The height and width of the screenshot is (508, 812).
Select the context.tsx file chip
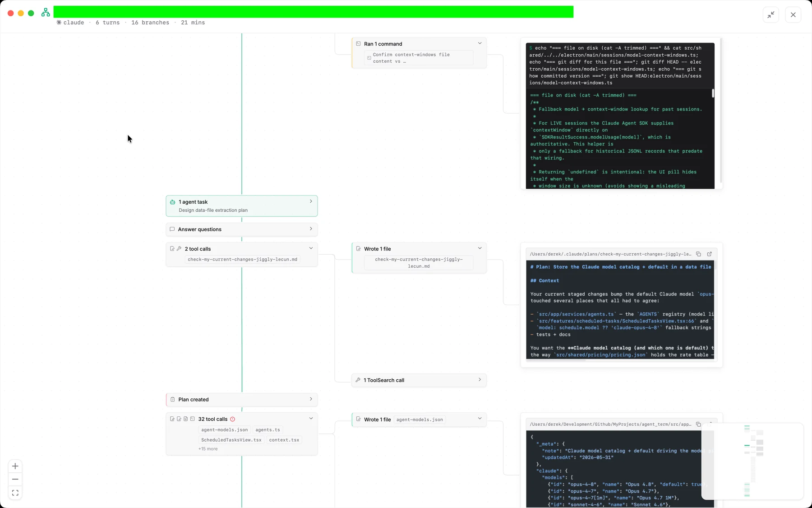pyautogui.click(x=284, y=440)
